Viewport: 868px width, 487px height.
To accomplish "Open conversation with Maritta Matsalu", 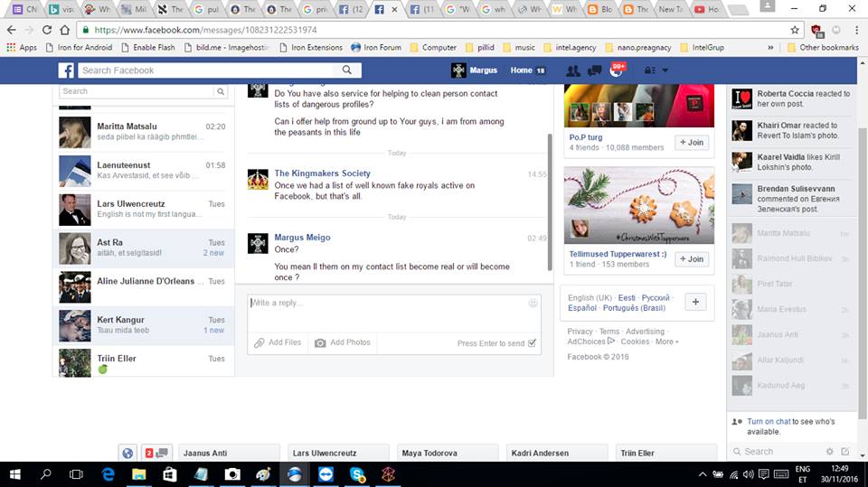I will pos(144,132).
